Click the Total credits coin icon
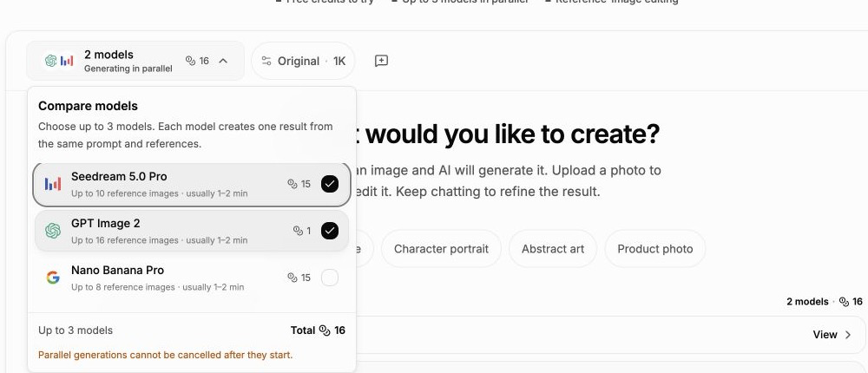Image resolution: width=868 pixels, height=373 pixels. [x=325, y=330]
